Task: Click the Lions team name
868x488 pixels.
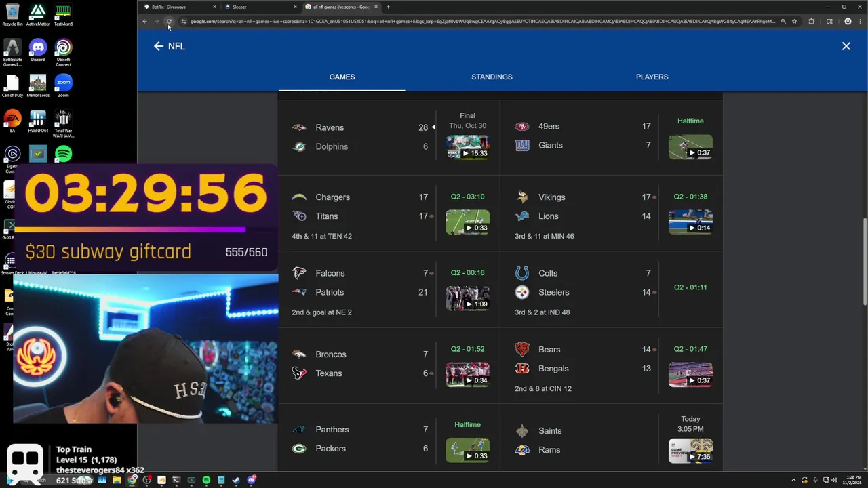Action: (548, 216)
